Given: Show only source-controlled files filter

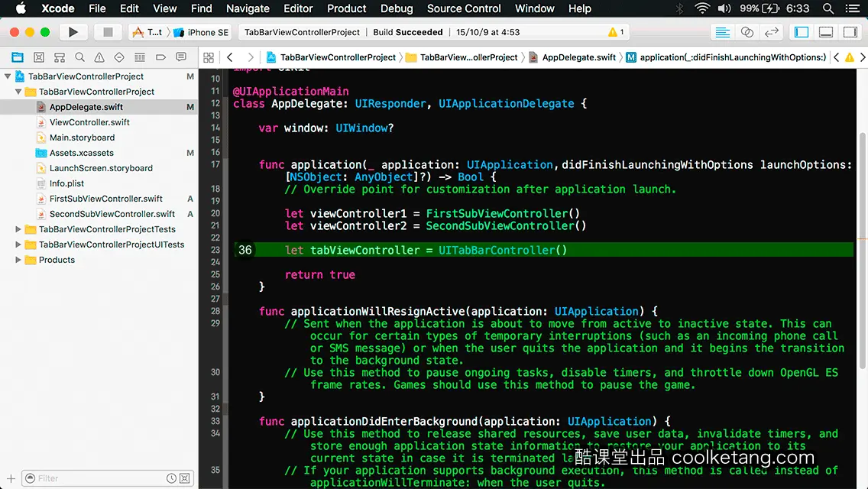Looking at the screenshot, I should tap(185, 478).
